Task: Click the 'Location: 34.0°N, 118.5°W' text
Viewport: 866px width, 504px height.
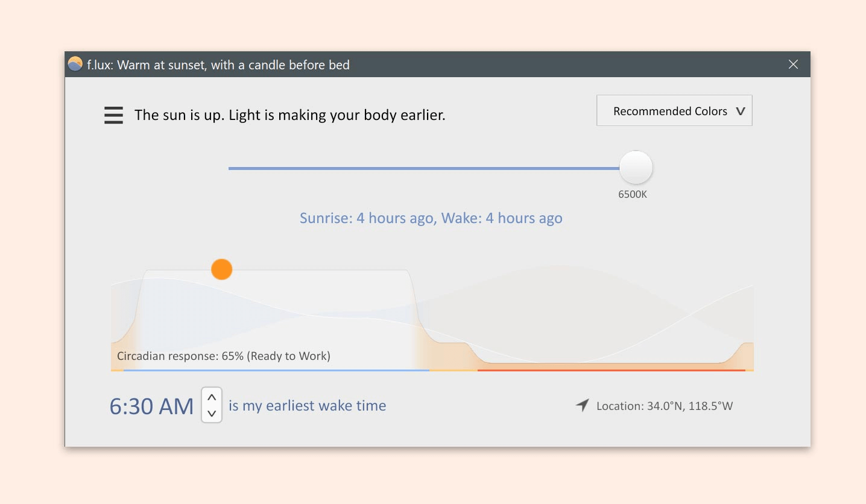Action: [663, 406]
